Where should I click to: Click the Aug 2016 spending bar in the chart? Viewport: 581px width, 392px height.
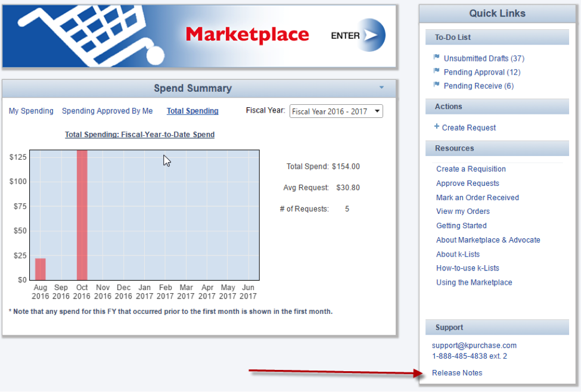tap(41, 269)
